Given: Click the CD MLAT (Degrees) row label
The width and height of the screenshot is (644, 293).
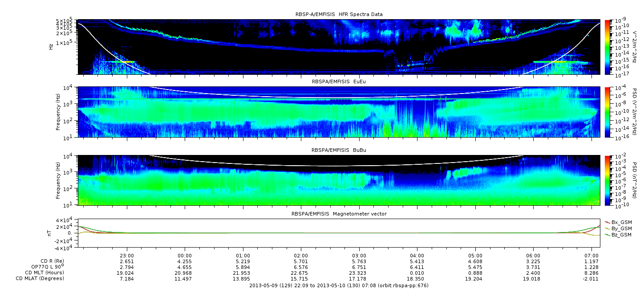Looking at the screenshot, I should click(x=41, y=278).
